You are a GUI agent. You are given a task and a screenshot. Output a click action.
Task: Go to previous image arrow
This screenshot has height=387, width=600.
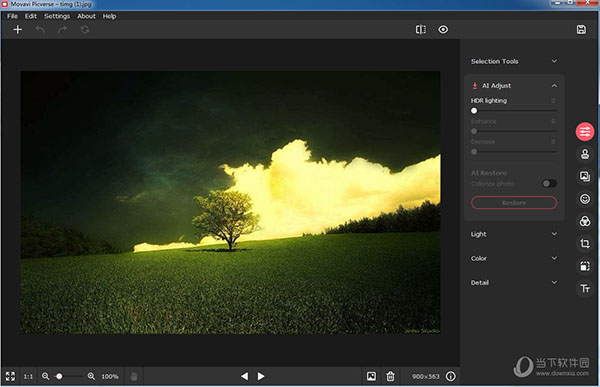point(245,376)
